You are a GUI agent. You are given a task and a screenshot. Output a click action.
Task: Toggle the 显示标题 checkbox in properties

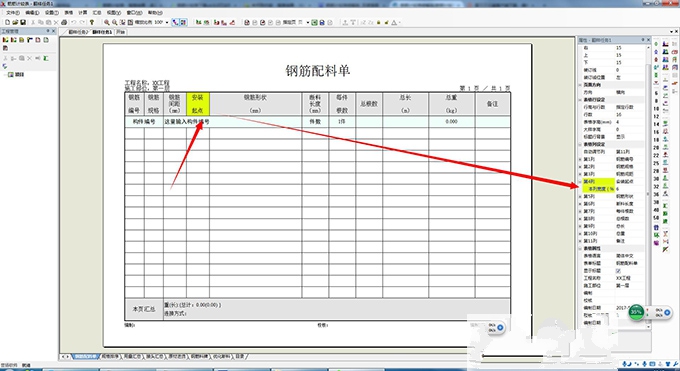(618, 271)
